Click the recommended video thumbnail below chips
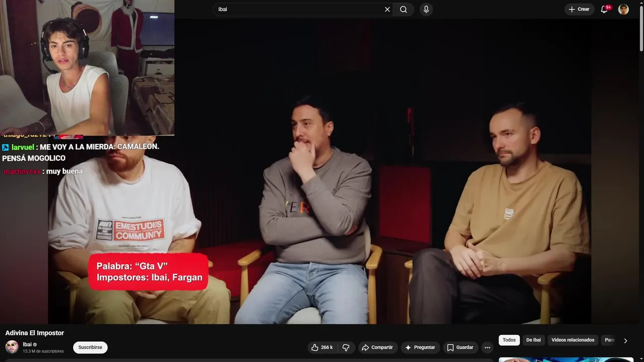Viewport: 644px width, 362px height. 566,359
